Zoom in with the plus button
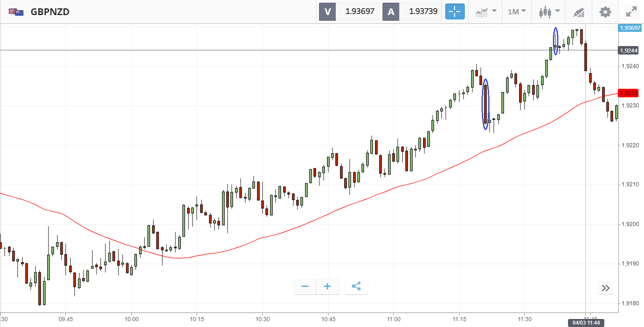 pyautogui.click(x=327, y=286)
